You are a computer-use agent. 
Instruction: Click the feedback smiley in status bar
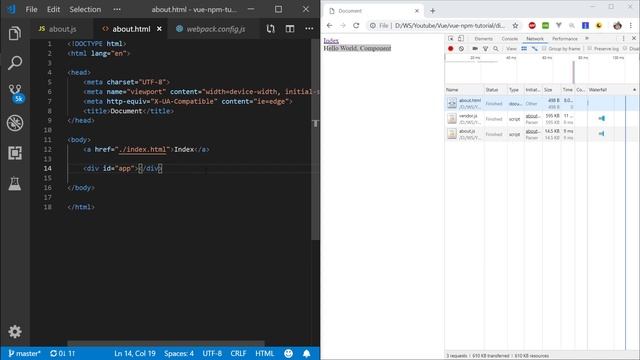tap(288, 353)
